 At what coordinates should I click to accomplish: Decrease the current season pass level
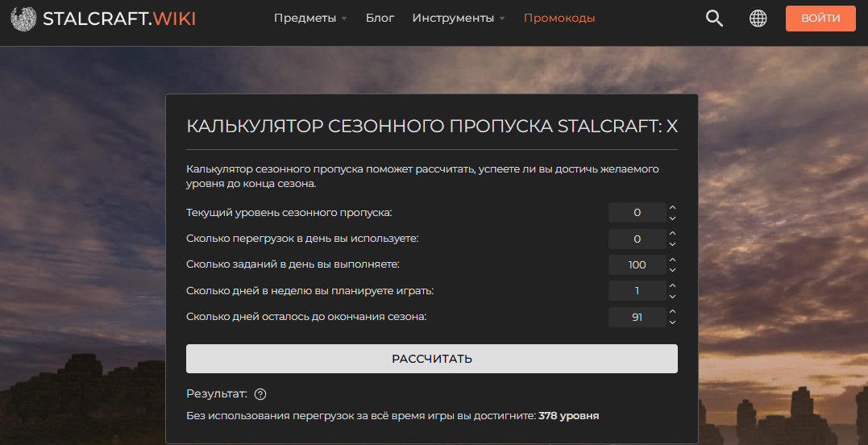(672, 218)
